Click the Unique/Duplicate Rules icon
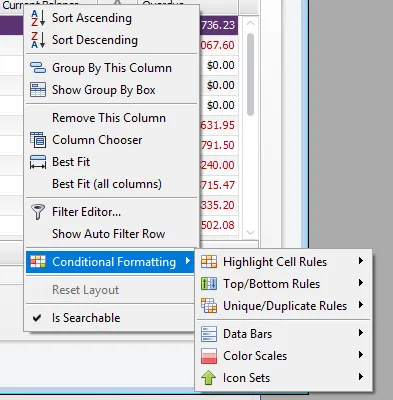 pos(209,306)
